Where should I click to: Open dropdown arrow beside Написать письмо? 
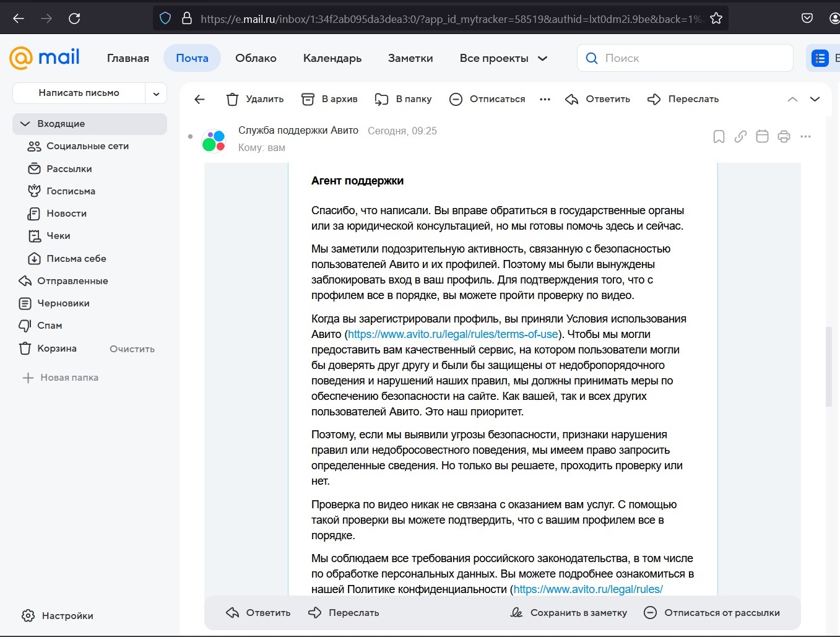[156, 93]
